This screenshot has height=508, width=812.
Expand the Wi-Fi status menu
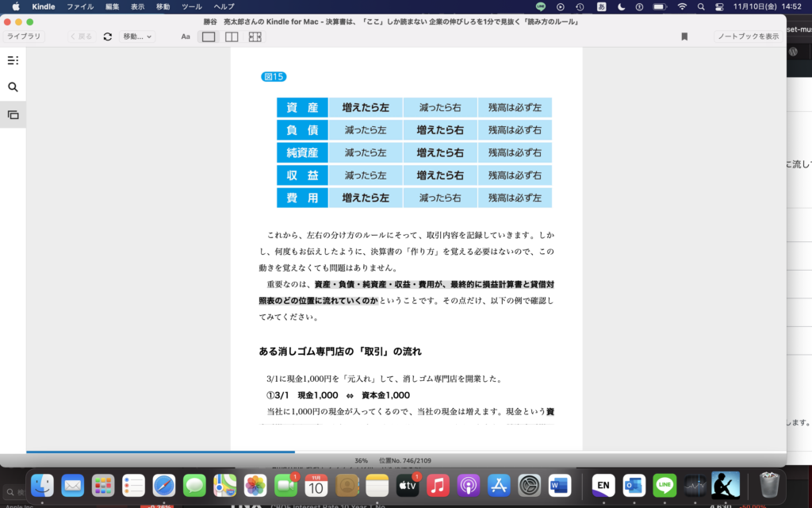(x=682, y=8)
